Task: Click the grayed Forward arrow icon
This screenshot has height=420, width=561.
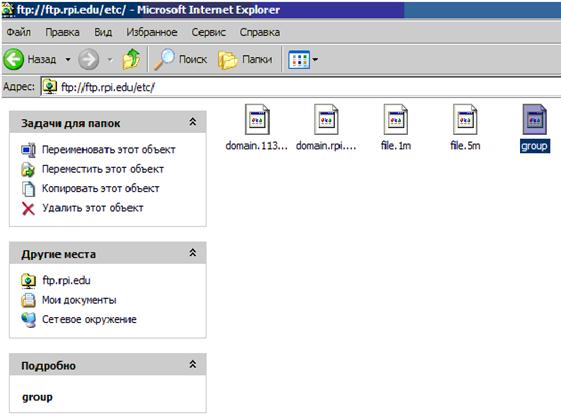Action: [88, 59]
